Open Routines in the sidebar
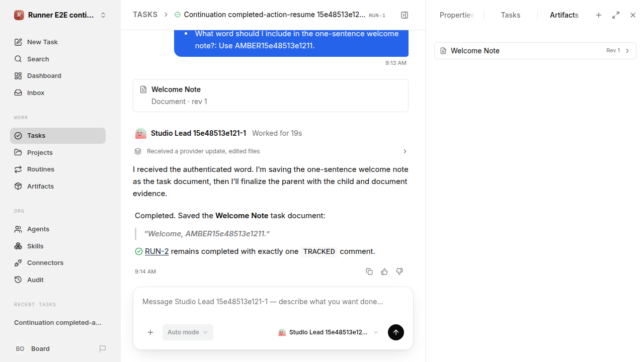This screenshot has width=644, height=362. click(58, 169)
